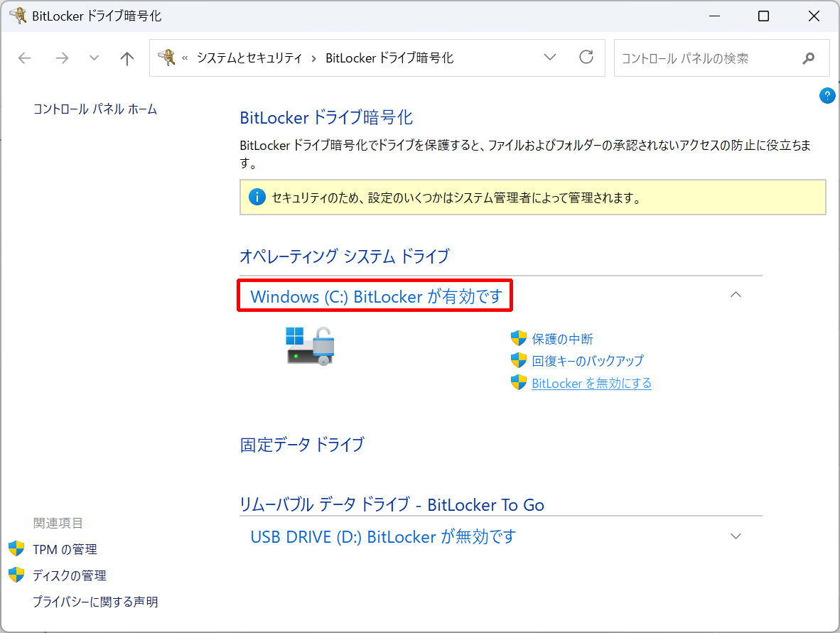Click オペレーティング システム ドライブ heading text

345,256
